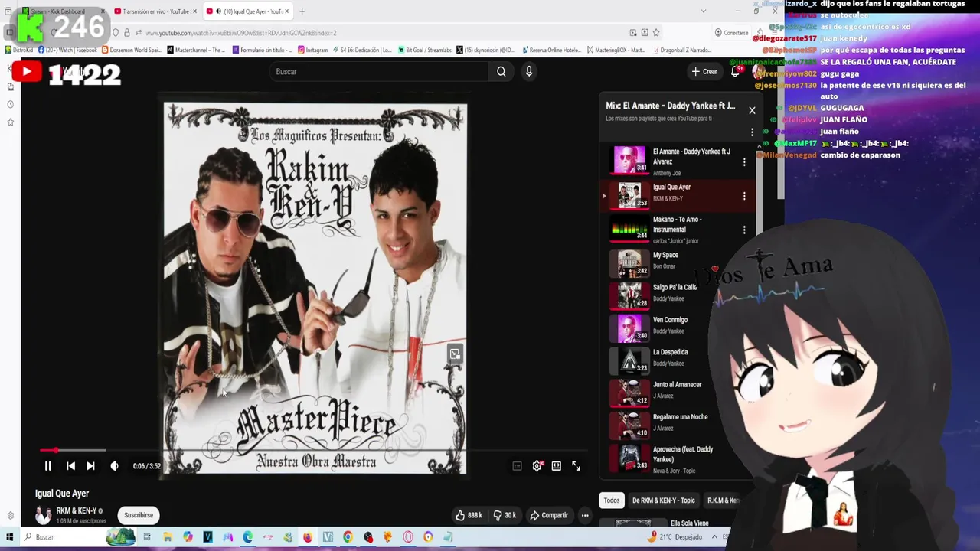Open Mix playlist options menu
This screenshot has width=980, height=551.
click(x=752, y=132)
